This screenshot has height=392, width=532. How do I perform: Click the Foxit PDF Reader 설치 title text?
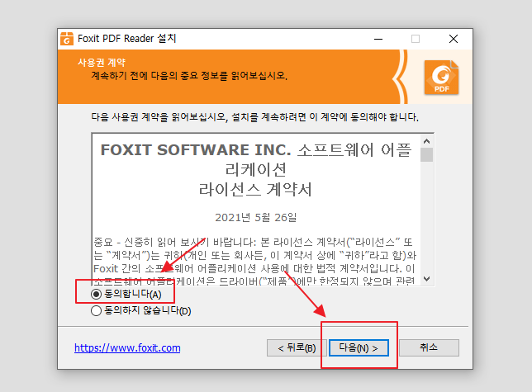click(127, 39)
